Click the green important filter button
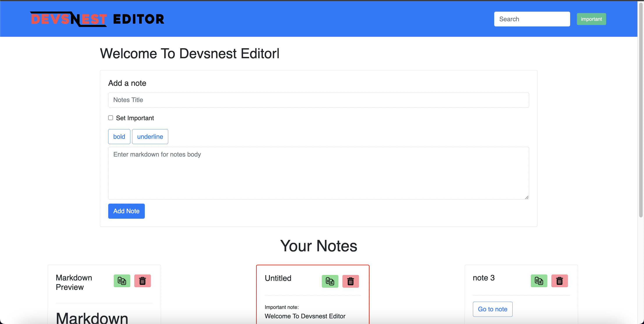The height and width of the screenshot is (324, 644). pyautogui.click(x=591, y=19)
